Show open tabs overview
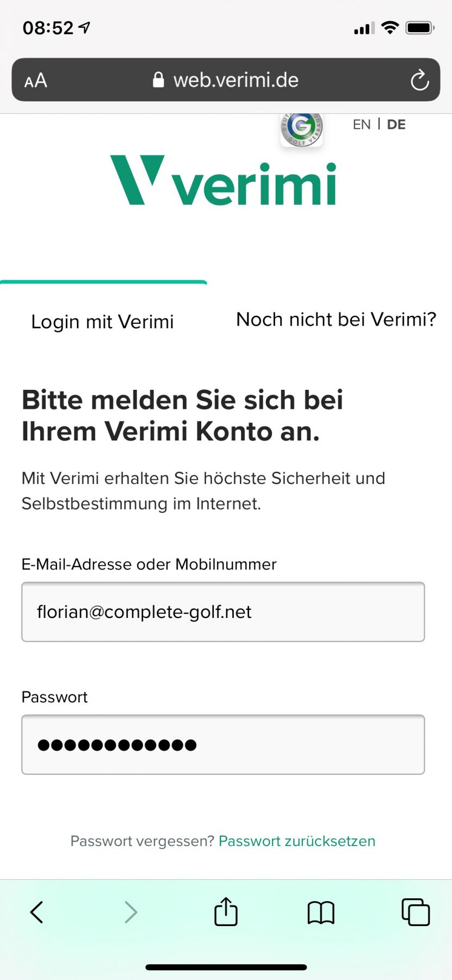The image size is (452, 980). 416,912
